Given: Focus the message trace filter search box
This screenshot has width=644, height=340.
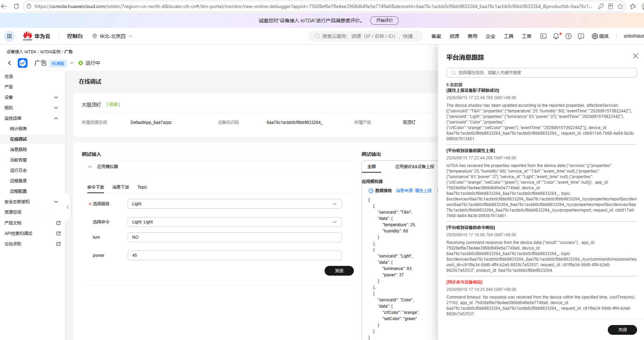Looking at the screenshot, I should (x=542, y=73).
